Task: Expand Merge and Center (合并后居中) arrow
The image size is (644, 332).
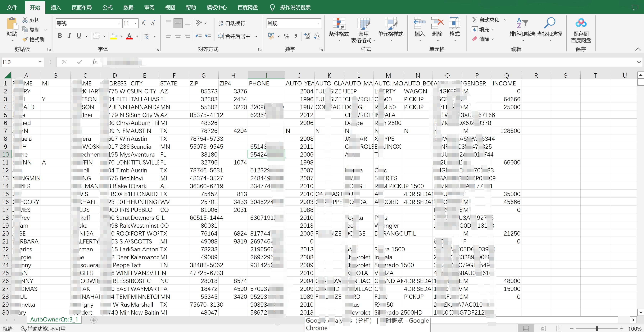Action: [x=256, y=36]
